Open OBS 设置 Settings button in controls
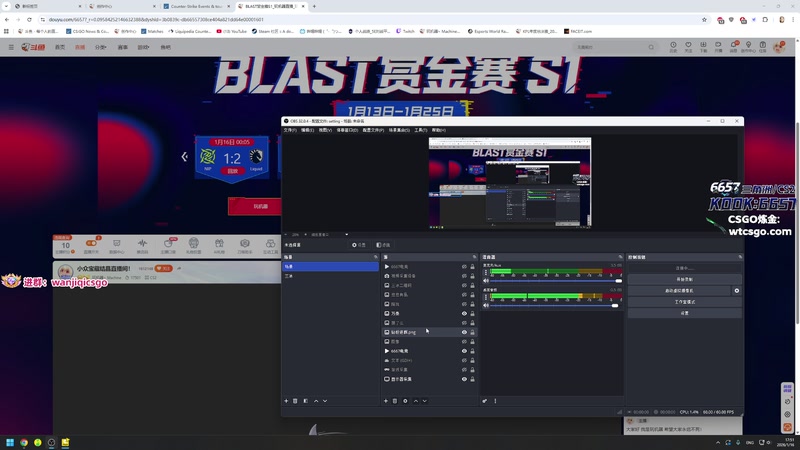This screenshot has width=800, height=450. point(684,313)
